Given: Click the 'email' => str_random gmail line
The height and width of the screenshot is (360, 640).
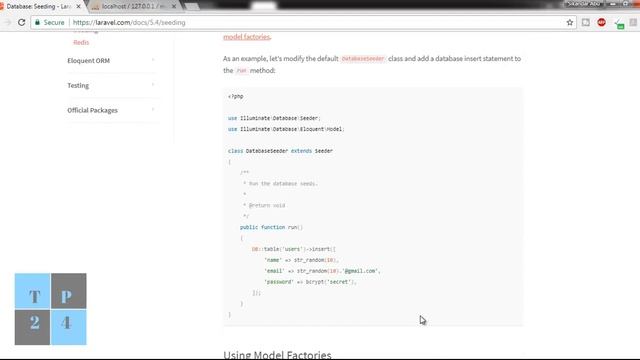Looking at the screenshot, I should pyautogui.click(x=322, y=271).
